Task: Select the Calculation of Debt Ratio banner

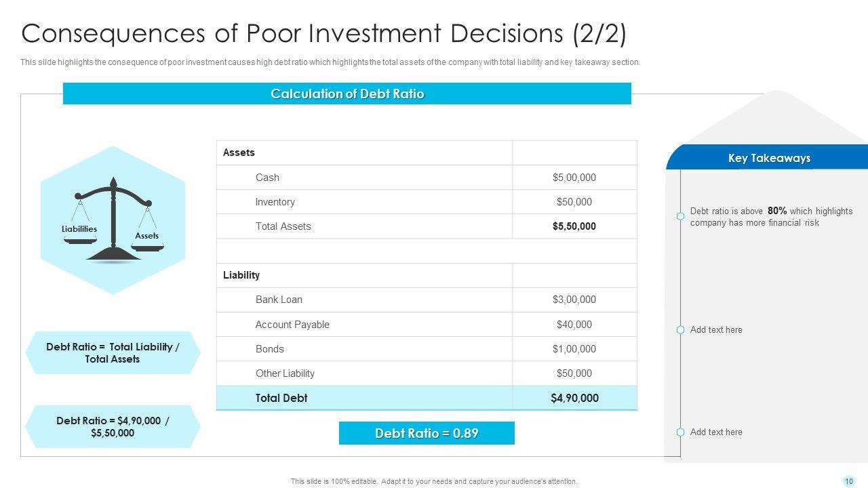Action: (x=347, y=94)
